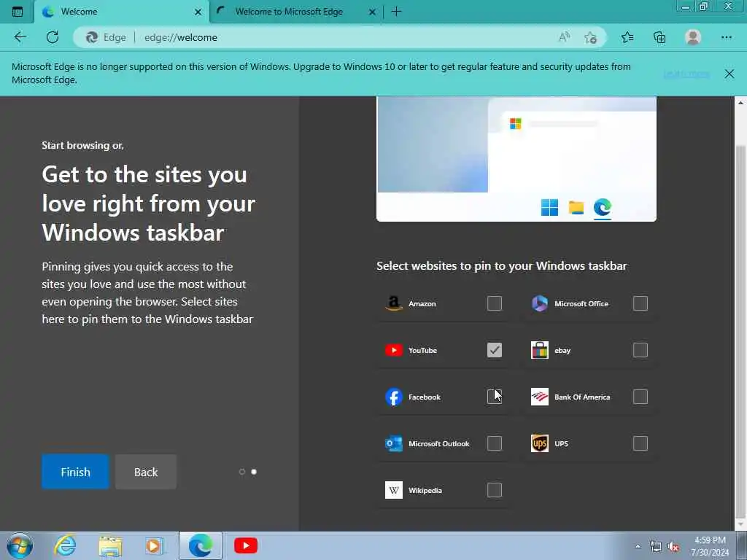
Task: Check the Bank Of America pin checkbox
Action: click(640, 397)
